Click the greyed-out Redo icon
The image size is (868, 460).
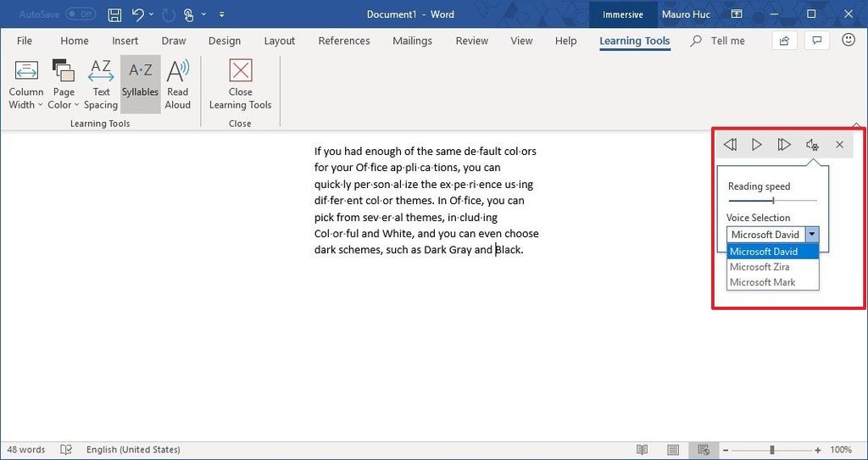(x=169, y=14)
